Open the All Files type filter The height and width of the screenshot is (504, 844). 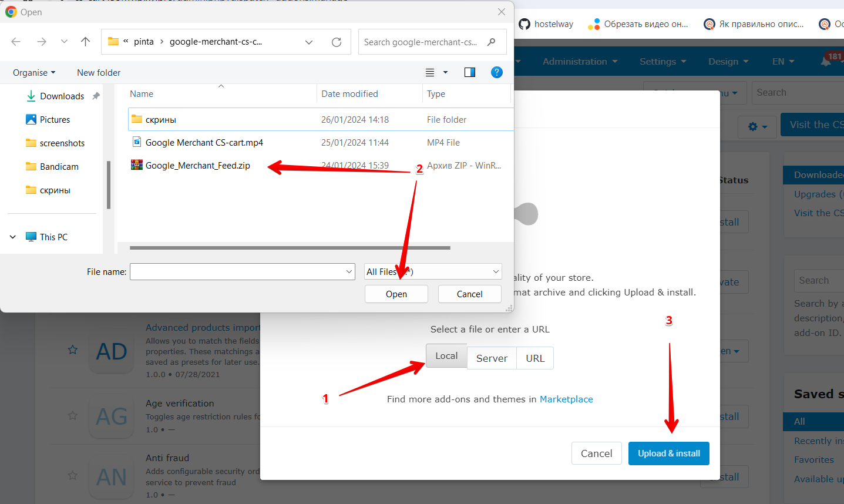(433, 271)
